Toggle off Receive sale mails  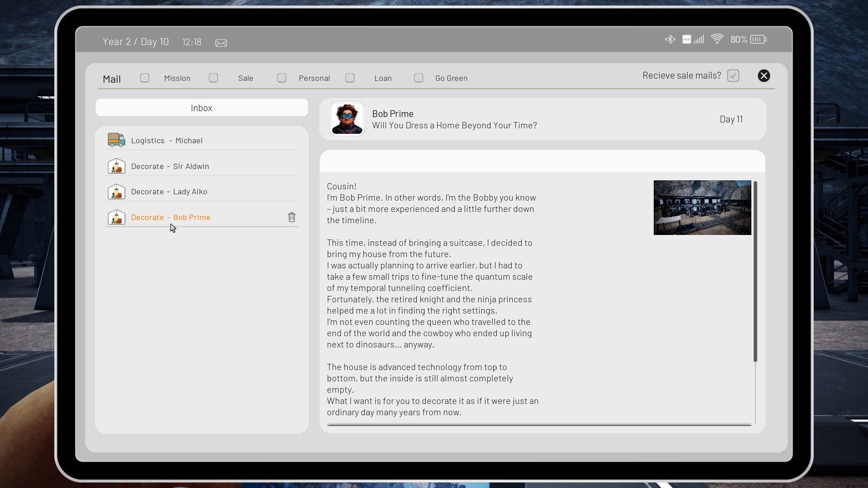click(733, 75)
